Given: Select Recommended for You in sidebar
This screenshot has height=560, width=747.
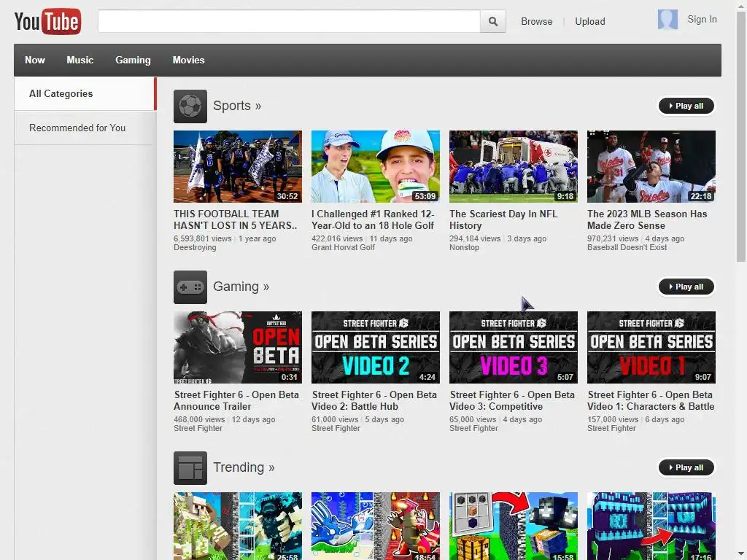Looking at the screenshot, I should click(85, 128).
